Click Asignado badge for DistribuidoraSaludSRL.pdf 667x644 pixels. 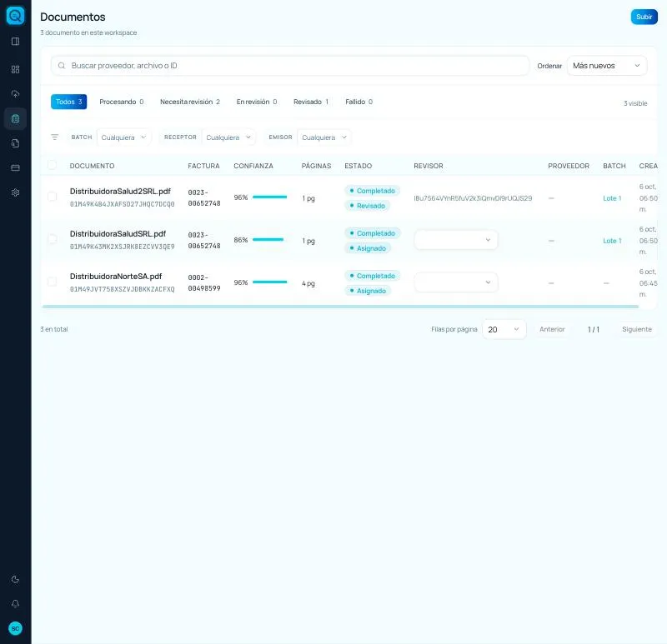[368, 248]
